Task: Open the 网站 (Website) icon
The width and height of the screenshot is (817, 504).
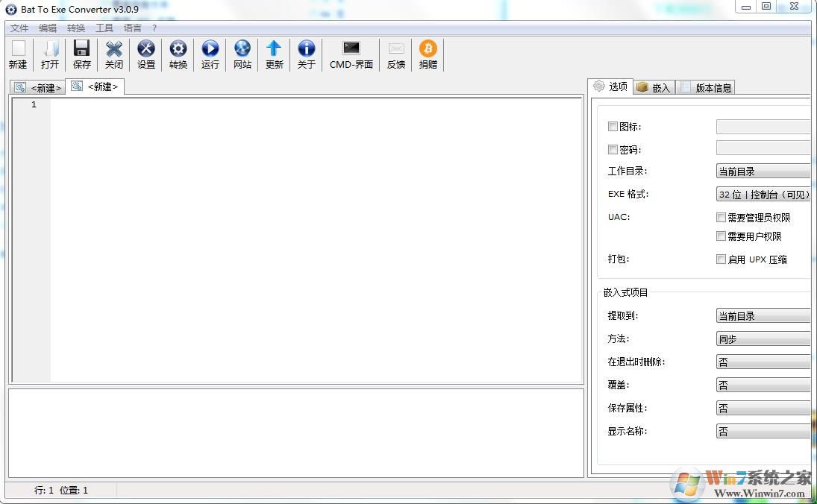Action: 242,54
